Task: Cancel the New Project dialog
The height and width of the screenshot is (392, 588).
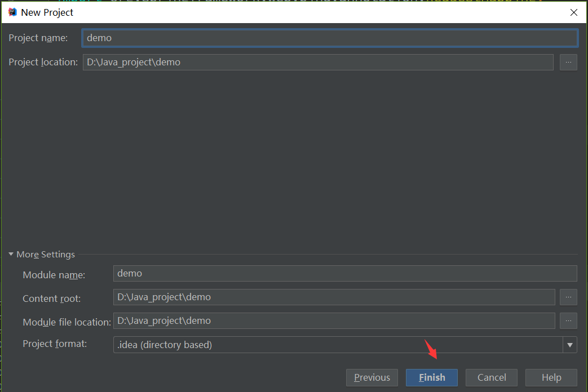Action: pyautogui.click(x=491, y=377)
